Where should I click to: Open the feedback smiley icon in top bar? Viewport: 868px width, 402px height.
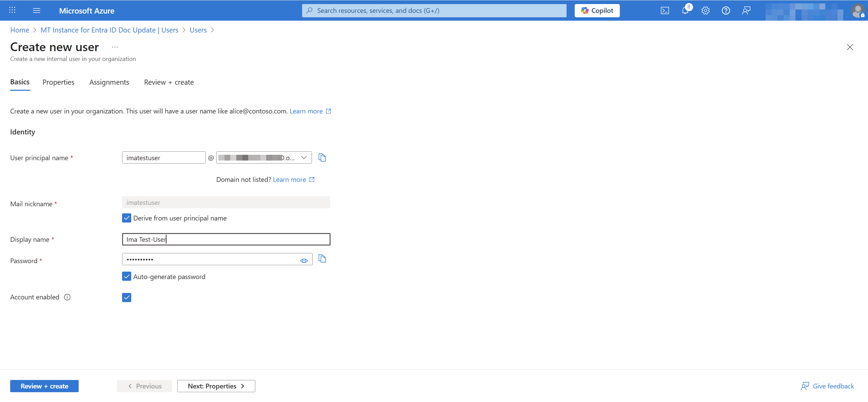coord(746,10)
